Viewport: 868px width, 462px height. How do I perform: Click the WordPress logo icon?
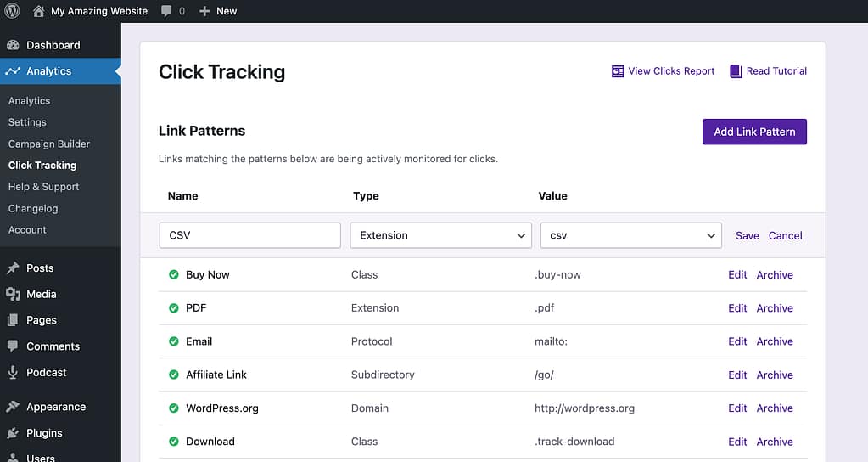[12, 11]
